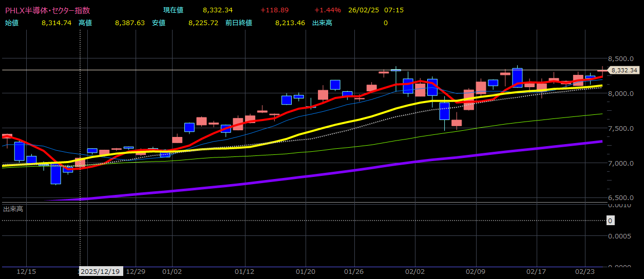This screenshot has height=279, width=644.
Task: Click the 出来高 volume panel label
Action: [13, 209]
